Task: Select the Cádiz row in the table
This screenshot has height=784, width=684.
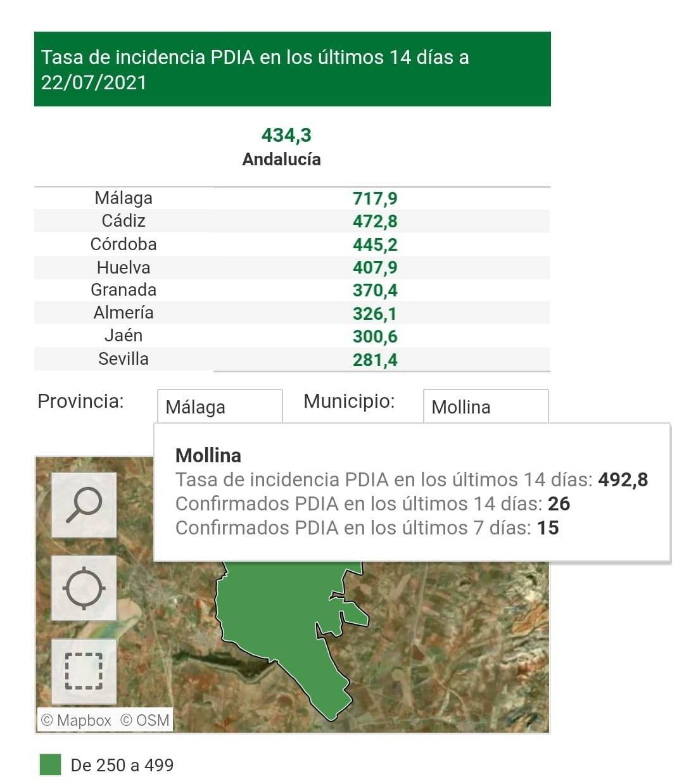Action: click(x=292, y=221)
